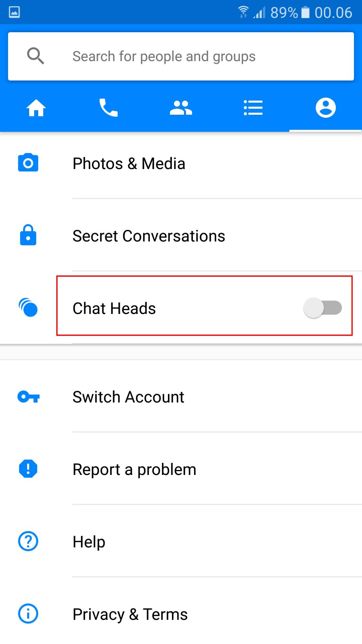The height and width of the screenshot is (644, 362).
Task: Select the profile account tab
Action: pos(325,108)
